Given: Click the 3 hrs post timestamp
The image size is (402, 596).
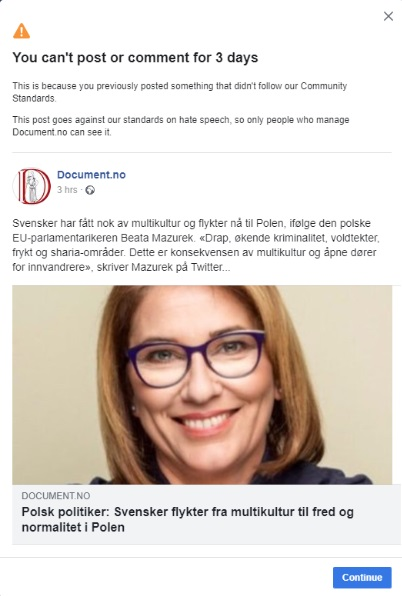Looking at the screenshot, I should tap(67, 190).
